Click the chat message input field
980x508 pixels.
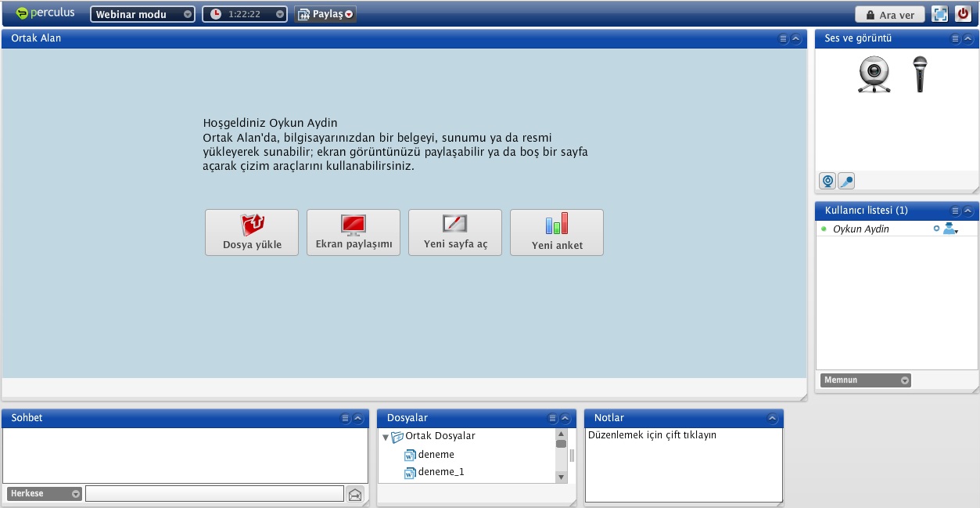click(x=214, y=494)
